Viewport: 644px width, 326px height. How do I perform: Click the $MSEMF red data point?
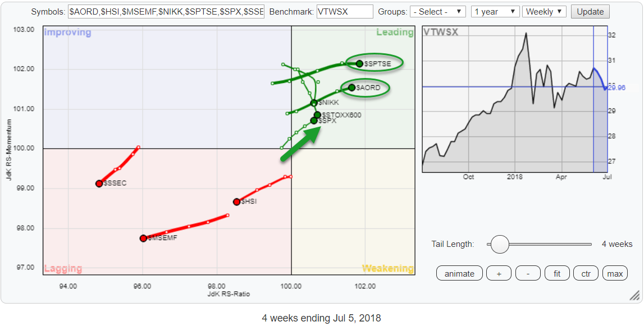tap(143, 238)
